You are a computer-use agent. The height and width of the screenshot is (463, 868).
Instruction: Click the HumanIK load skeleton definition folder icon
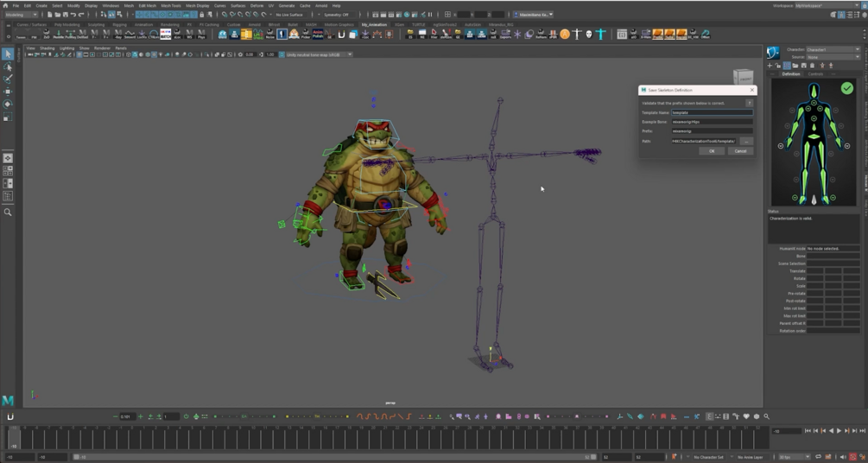(795, 66)
